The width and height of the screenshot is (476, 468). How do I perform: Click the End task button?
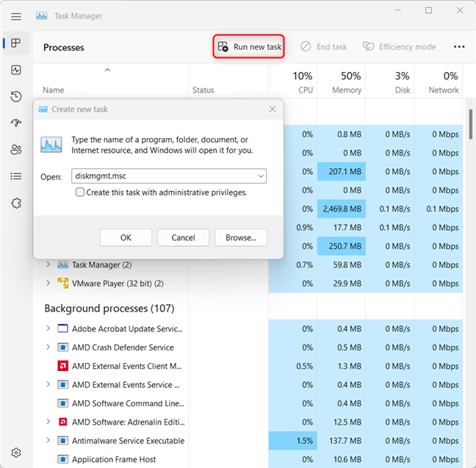coord(324,47)
